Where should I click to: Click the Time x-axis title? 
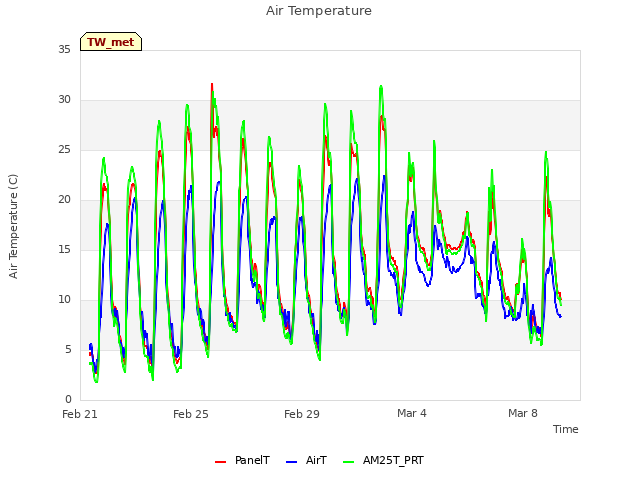point(566,429)
